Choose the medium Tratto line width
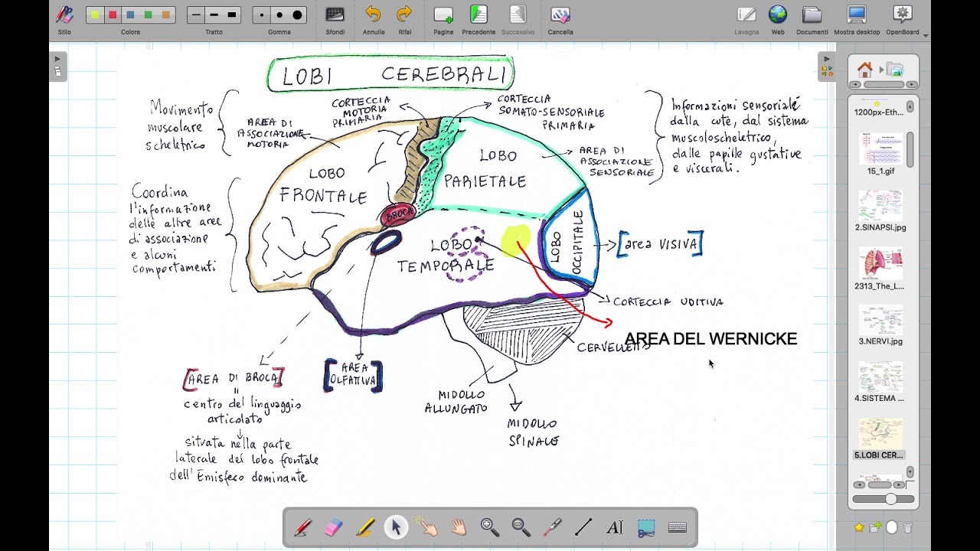This screenshot has height=551, width=980. (214, 15)
